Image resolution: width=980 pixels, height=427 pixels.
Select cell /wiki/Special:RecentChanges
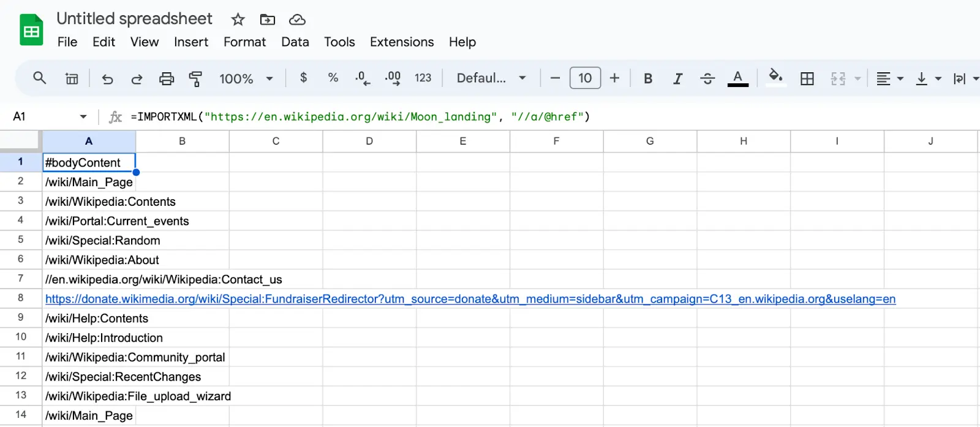[x=89, y=376]
